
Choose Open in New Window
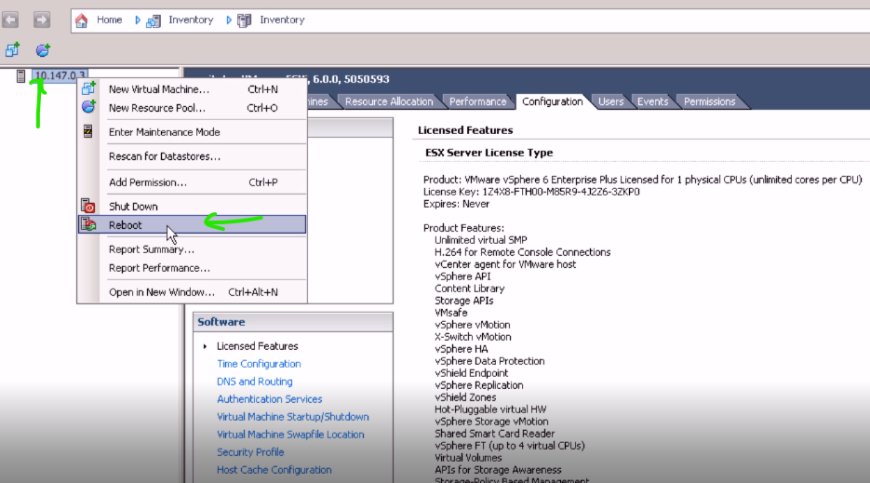pyautogui.click(x=193, y=292)
